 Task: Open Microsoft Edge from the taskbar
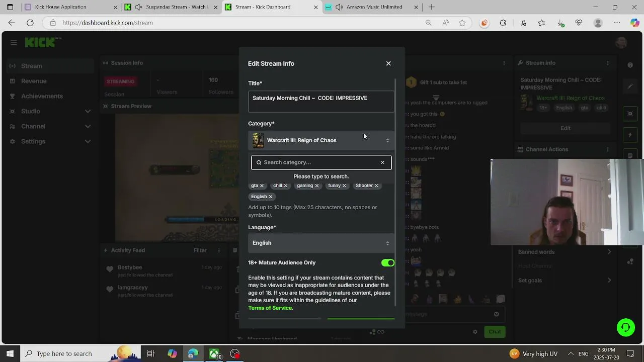[193, 354]
